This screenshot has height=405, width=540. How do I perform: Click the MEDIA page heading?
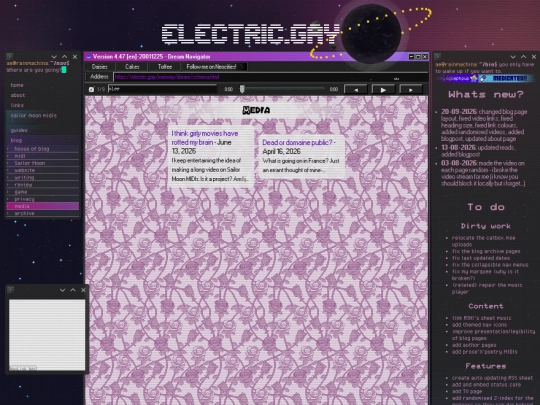pyautogui.click(x=256, y=110)
